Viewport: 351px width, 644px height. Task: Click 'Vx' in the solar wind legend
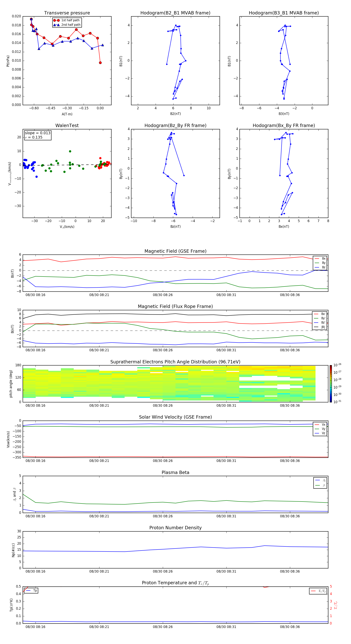tap(324, 424)
